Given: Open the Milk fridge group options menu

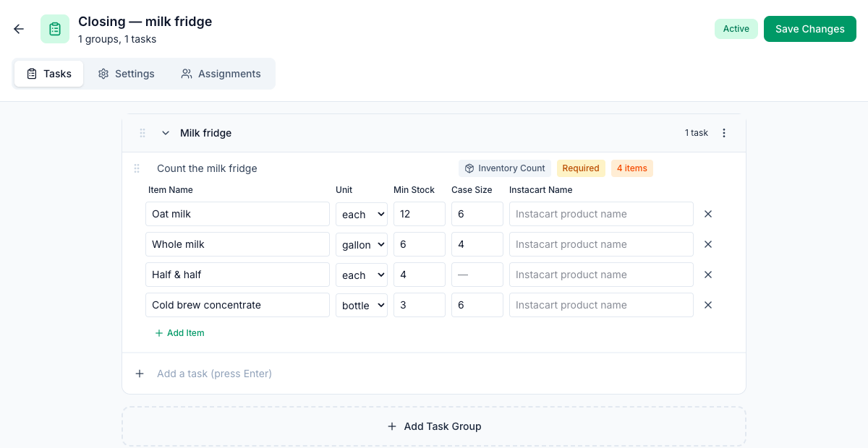Looking at the screenshot, I should pyautogui.click(x=724, y=133).
